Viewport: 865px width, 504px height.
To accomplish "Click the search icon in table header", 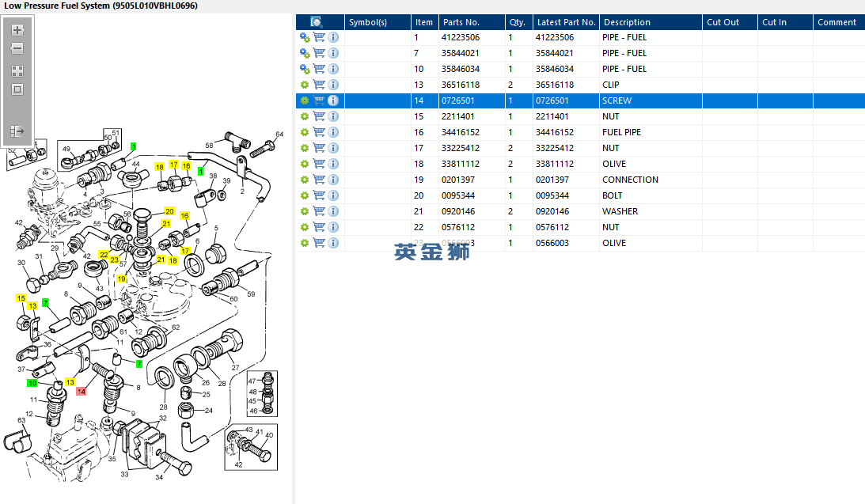I will (316, 22).
